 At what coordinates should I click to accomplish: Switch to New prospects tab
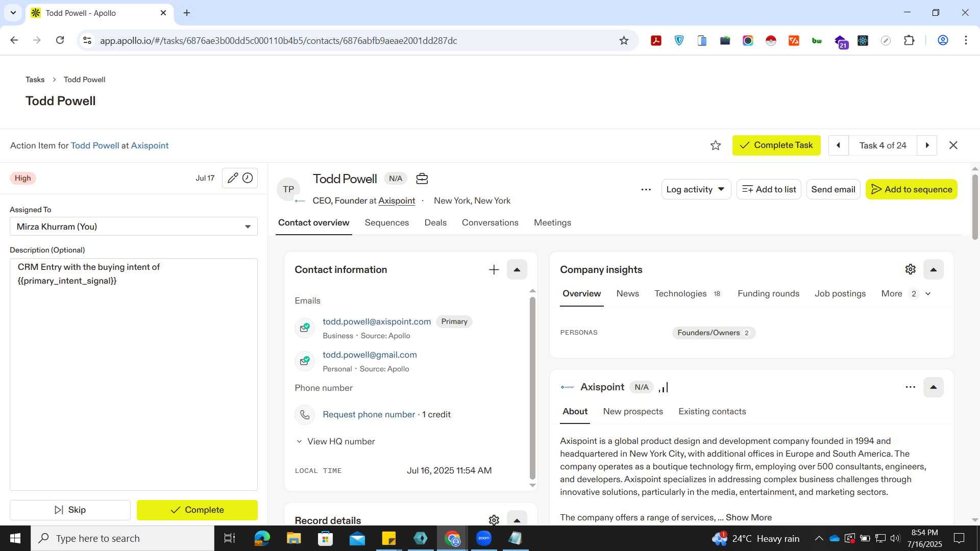click(x=632, y=411)
